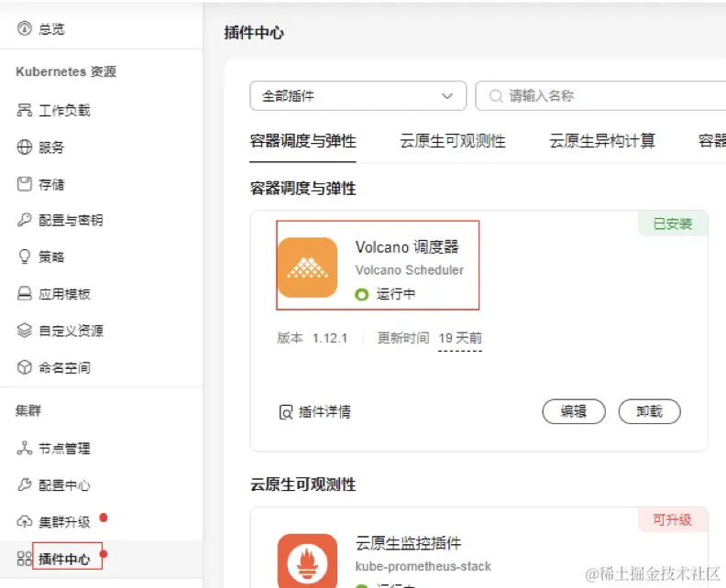The image size is (726, 588).
Task: Go to 策略 menu item
Action: click(x=51, y=256)
